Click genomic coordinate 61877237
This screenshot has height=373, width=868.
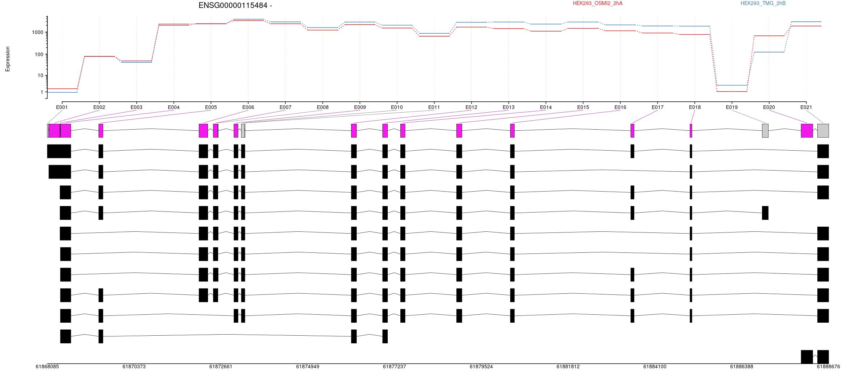click(x=394, y=366)
